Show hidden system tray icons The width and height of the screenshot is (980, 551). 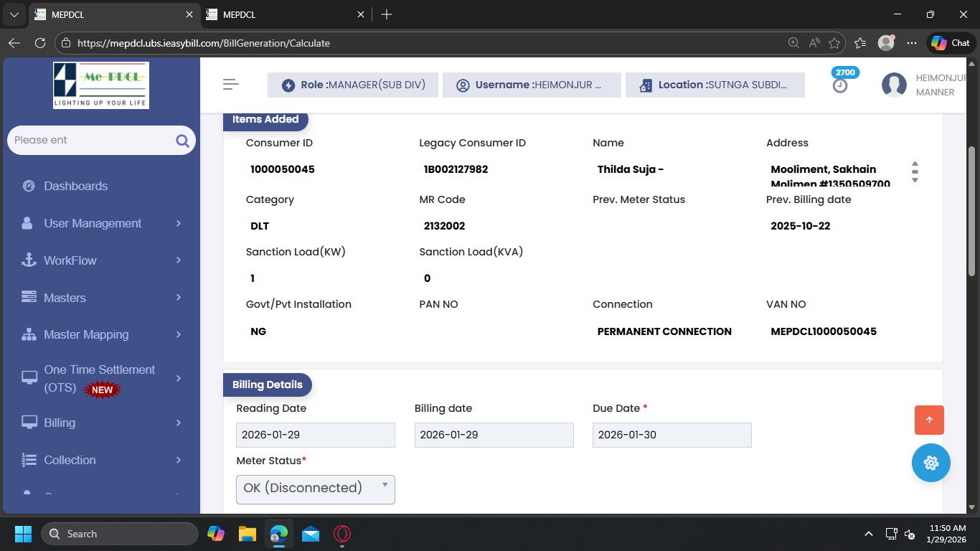coord(869,534)
